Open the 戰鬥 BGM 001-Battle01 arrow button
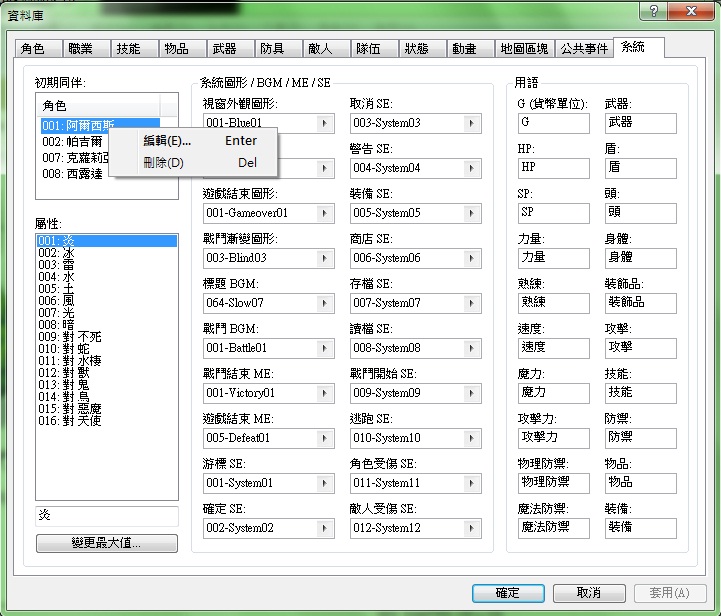 tap(325, 348)
